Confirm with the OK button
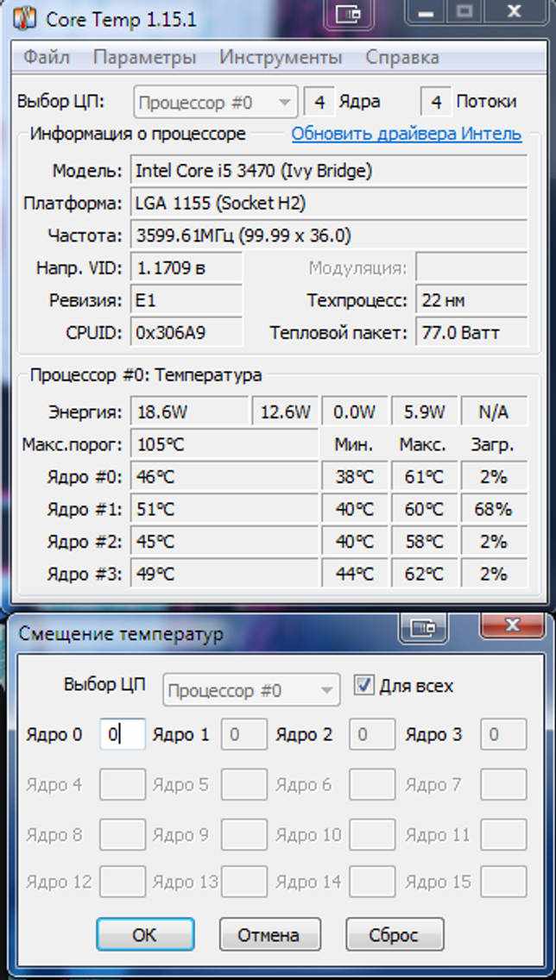The height and width of the screenshot is (980, 556). (145, 934)
